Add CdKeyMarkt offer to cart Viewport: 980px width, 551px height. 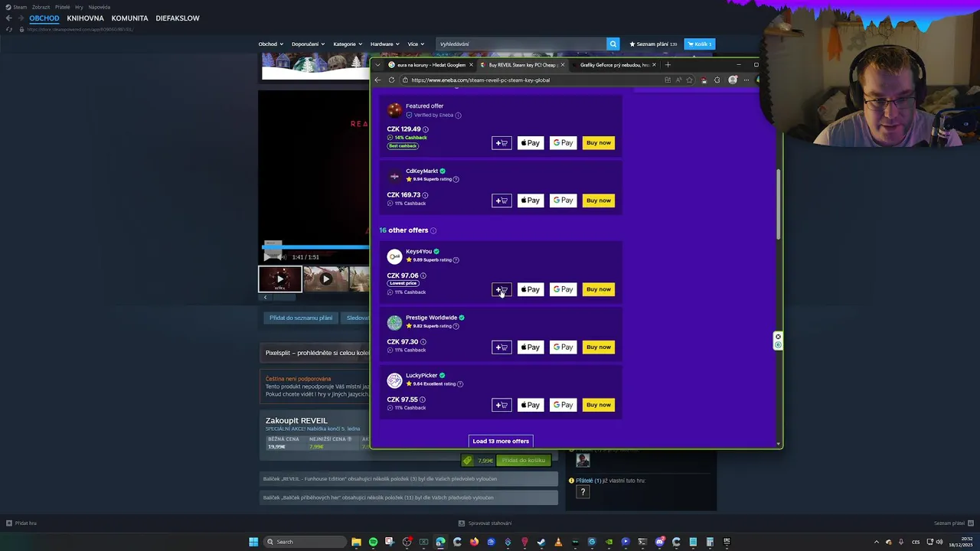pos(501,201)
